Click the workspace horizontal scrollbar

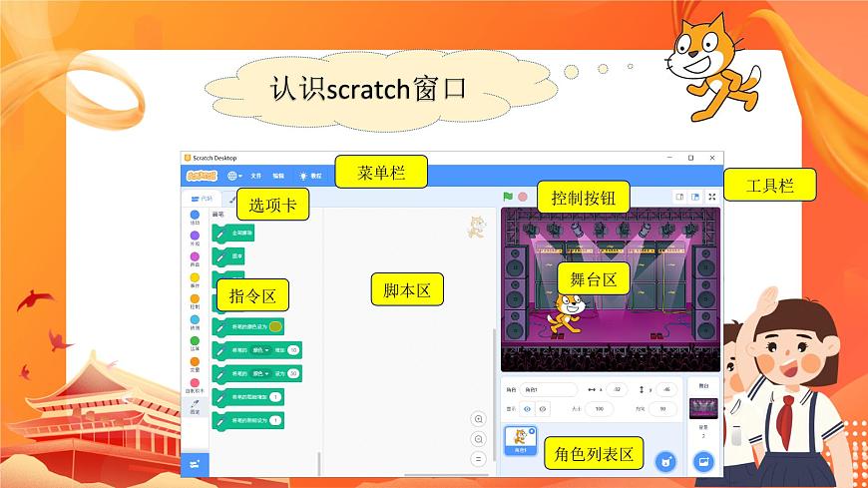447,475
